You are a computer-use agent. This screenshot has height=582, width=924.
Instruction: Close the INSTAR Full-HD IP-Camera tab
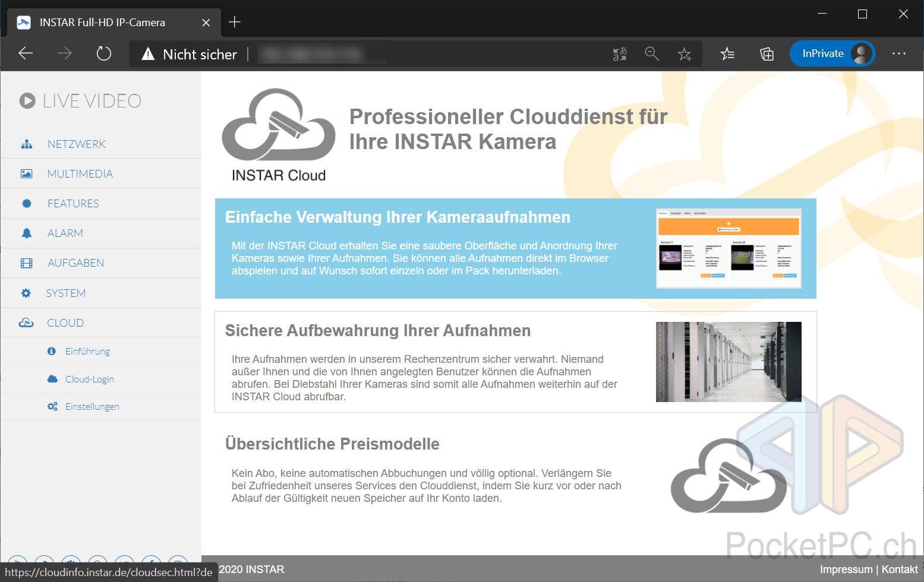tap(206, 23)
